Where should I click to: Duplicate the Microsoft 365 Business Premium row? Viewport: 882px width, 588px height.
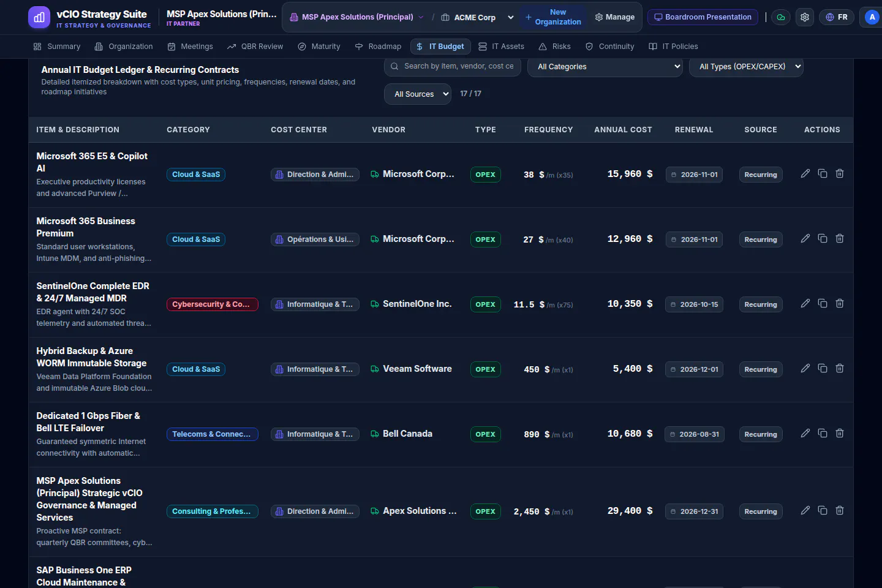[823, 238]
